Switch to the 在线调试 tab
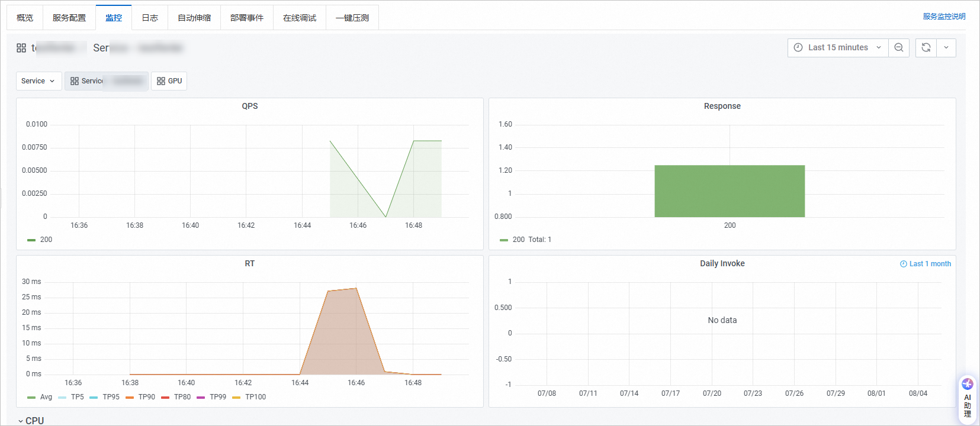The width and height of the screenshot is (980, 426). (x=300, y=18)
